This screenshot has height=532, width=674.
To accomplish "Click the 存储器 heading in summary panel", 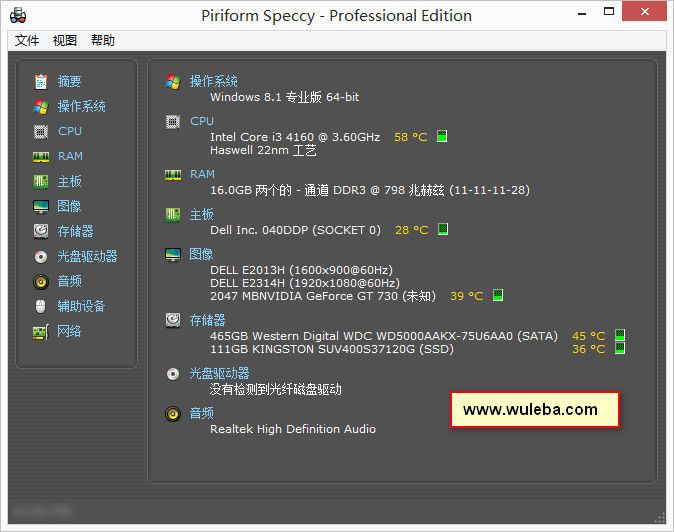I will coord(207,320).
